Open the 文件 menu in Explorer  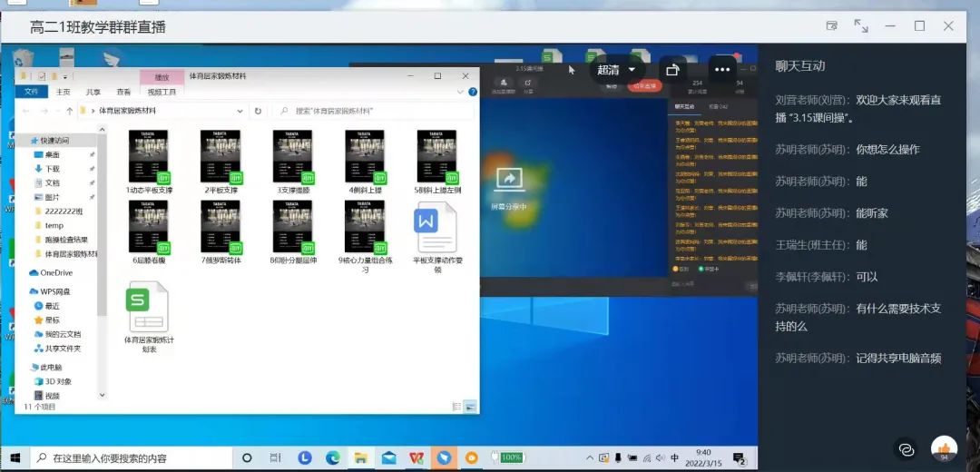[x=31, y=92]
